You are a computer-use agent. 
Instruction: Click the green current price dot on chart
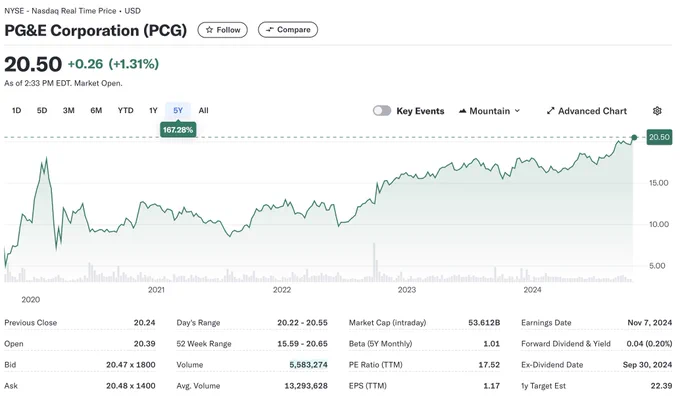click(634, 137)
